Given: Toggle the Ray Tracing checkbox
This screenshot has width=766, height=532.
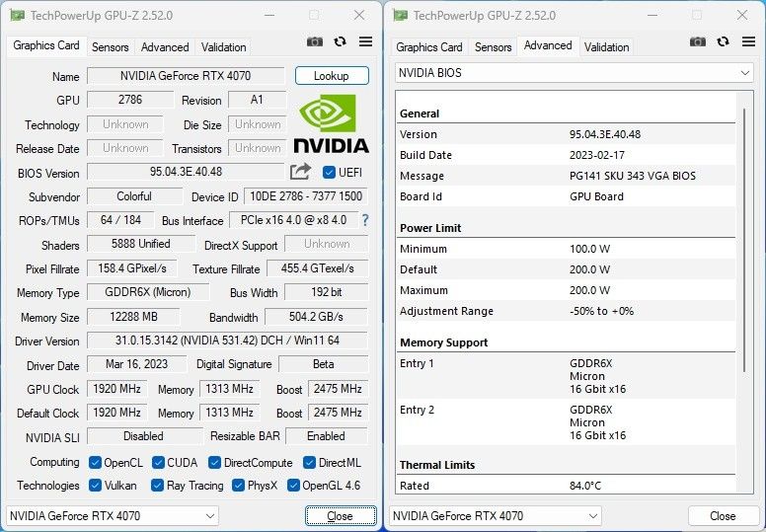Looking at the screenshot, I should [x=157, y=485].
